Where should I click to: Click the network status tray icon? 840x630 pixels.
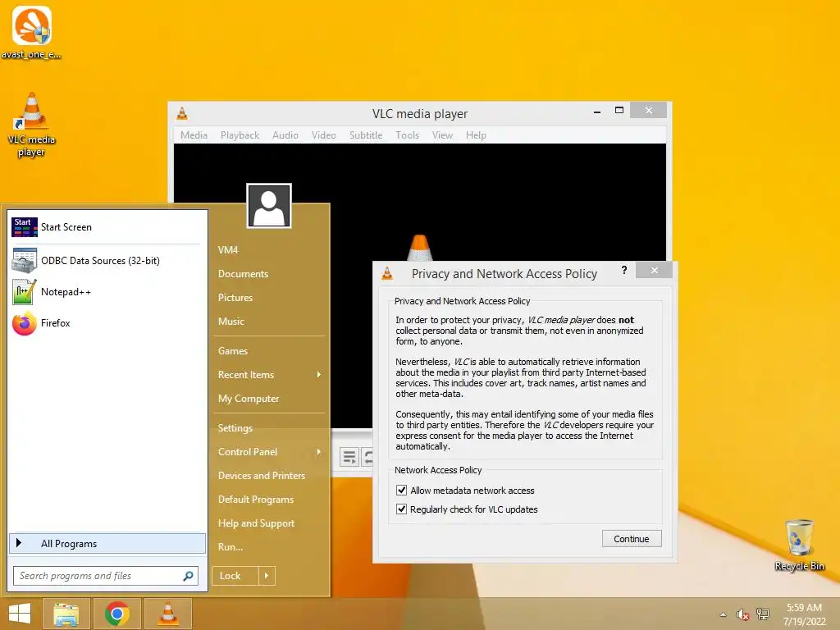pyautogui.click(x=762, y=614)
